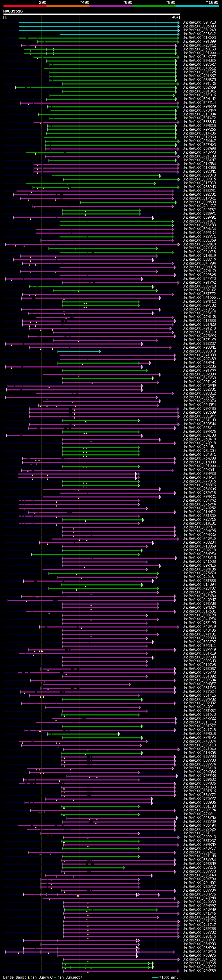The height and width of the screenshot is (980, 222).
Task: Select the cyan alignment bar for A2SY42
Action: coord(120,34)
